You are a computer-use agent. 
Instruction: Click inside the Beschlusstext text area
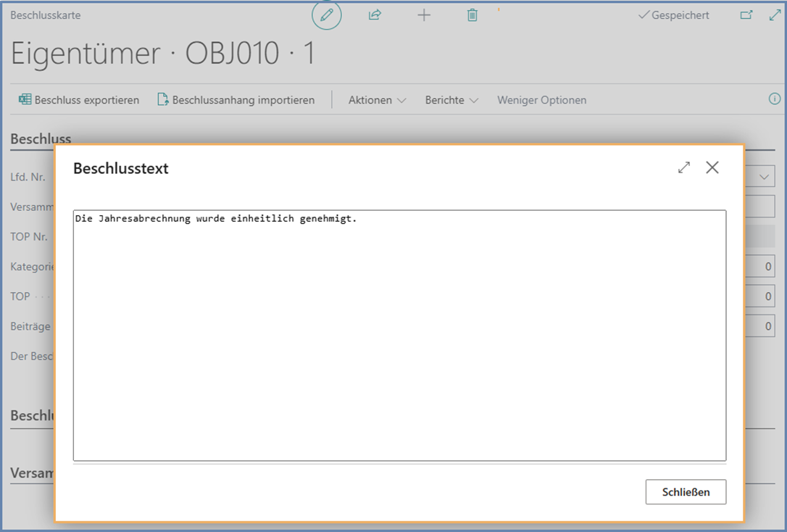tap(399, 335)
